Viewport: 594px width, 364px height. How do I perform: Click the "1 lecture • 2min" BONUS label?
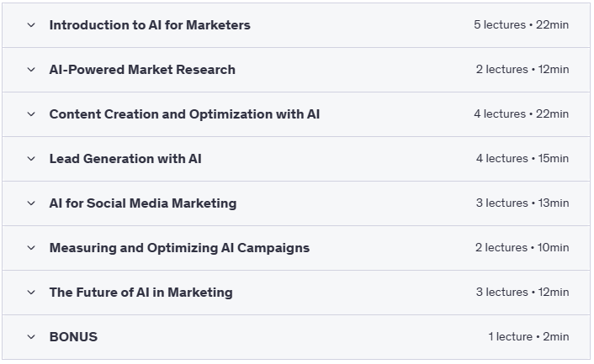tap(528, 337)
